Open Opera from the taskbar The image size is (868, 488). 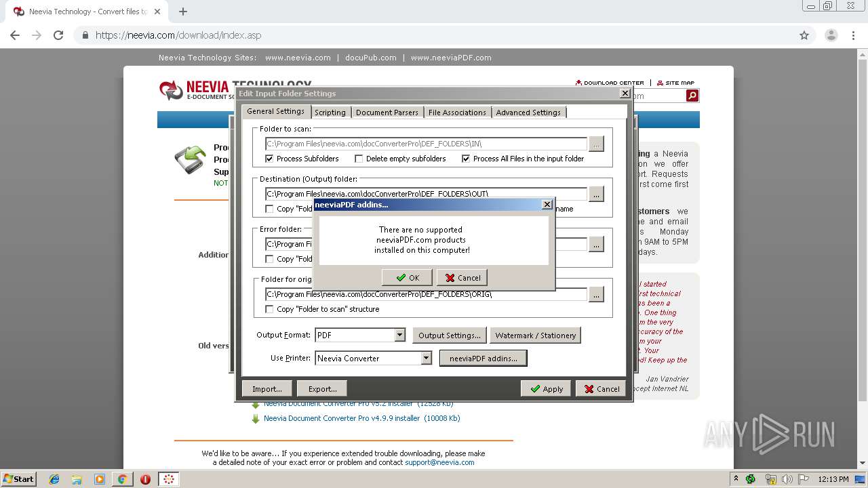point(145,479)
